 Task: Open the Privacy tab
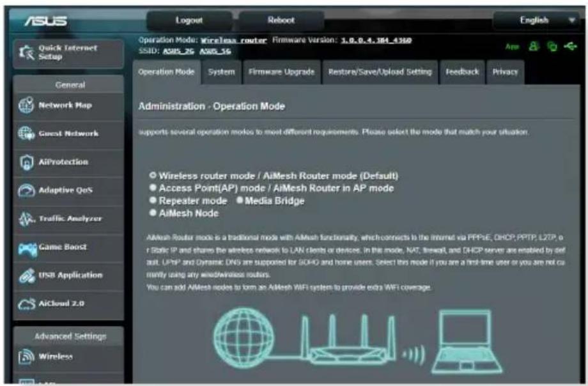pos(505,72)
